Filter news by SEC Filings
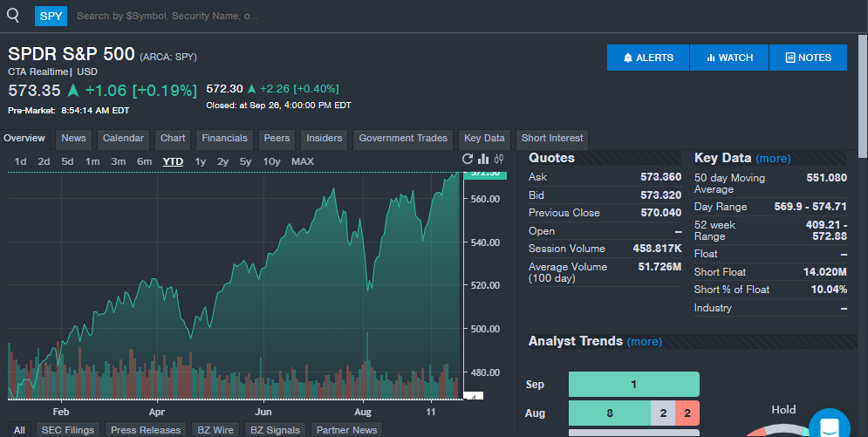868x437 pixels. coord(67,430)
